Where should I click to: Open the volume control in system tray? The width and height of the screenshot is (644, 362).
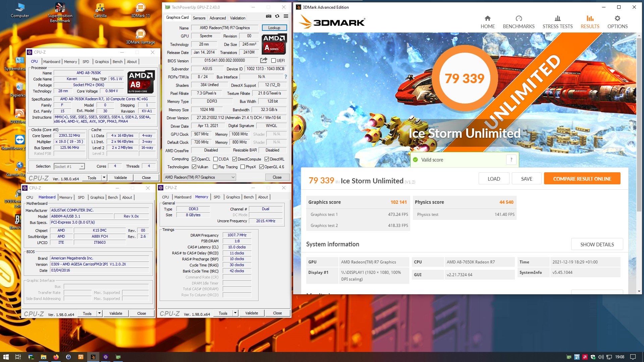point(601,357)
